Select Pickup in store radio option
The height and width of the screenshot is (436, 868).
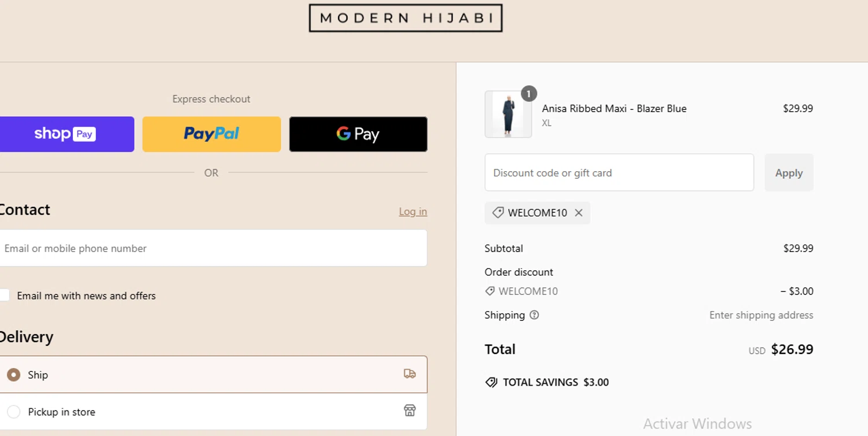click(x=13, y=412)
